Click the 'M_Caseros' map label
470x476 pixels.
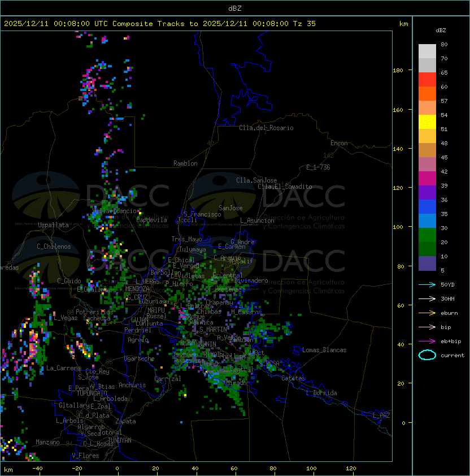point(246,312)
